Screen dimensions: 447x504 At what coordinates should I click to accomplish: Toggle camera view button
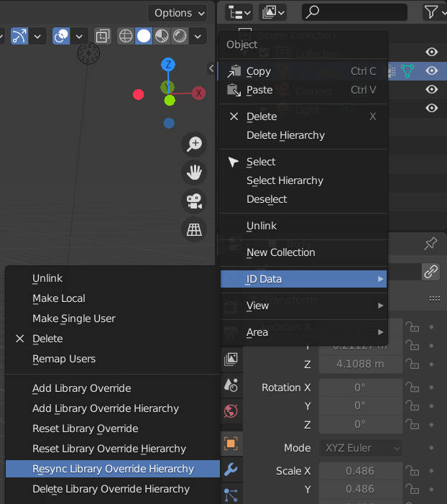point(194,201)
